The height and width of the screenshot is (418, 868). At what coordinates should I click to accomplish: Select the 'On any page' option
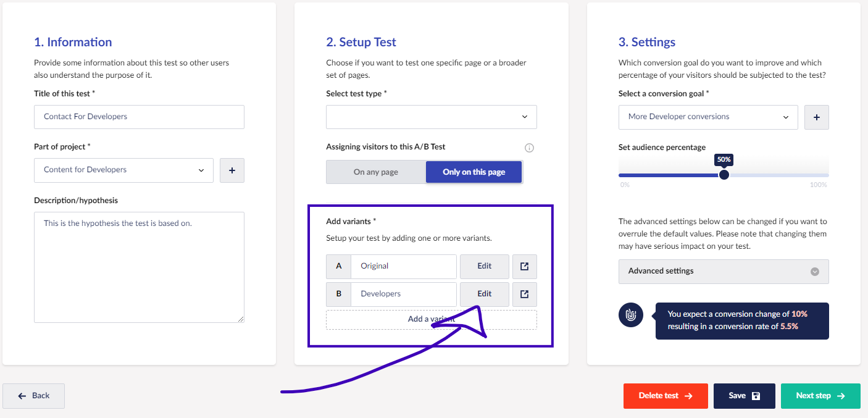tap(375, 172)
